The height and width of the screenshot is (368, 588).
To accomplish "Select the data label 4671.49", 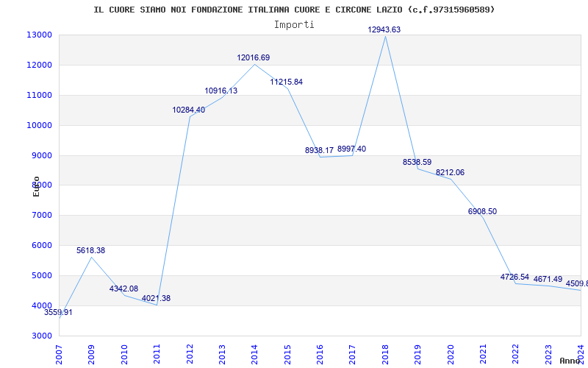I will pos(548,280).
